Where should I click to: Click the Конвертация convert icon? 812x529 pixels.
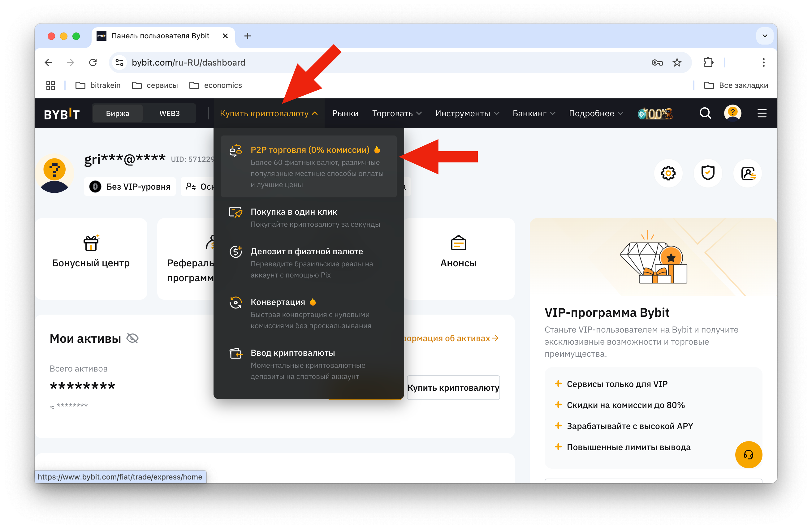pyautogui.click(x=236, y=303)
